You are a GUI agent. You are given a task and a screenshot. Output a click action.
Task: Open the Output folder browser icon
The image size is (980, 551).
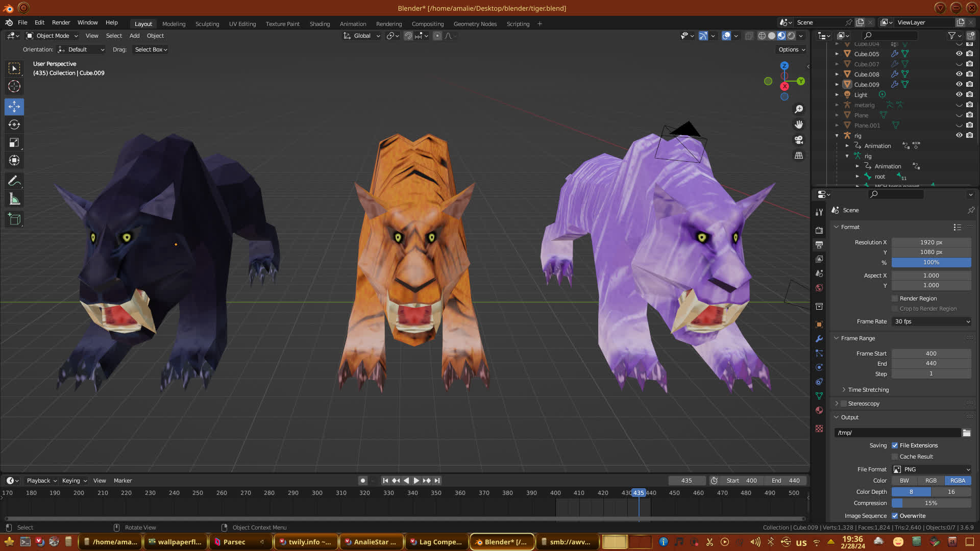pyautogui.click(x=967, y=433)
